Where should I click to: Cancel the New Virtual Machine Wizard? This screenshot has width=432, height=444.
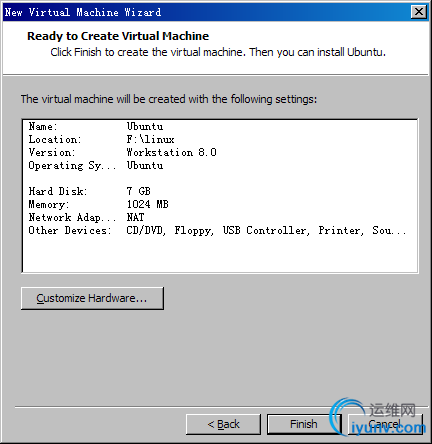click(386, 424)
